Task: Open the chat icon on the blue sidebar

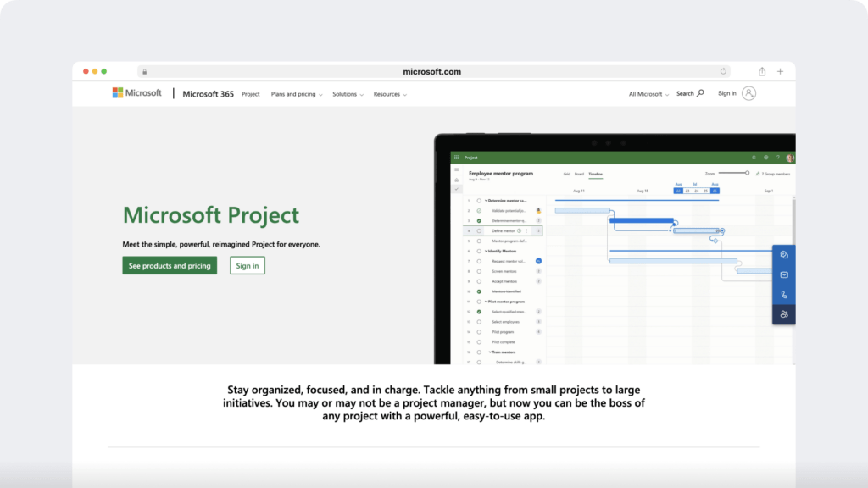Action: pyautogui.click(x=783, y=255)
